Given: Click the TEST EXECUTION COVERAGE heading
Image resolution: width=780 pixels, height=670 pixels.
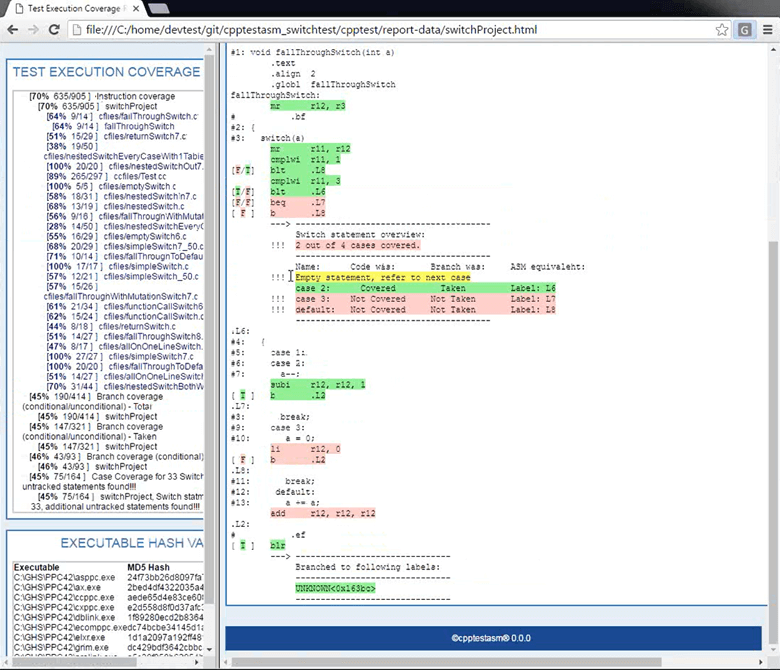Looking at the screenshot, I should pyautogui.click(x=106, y=72).
